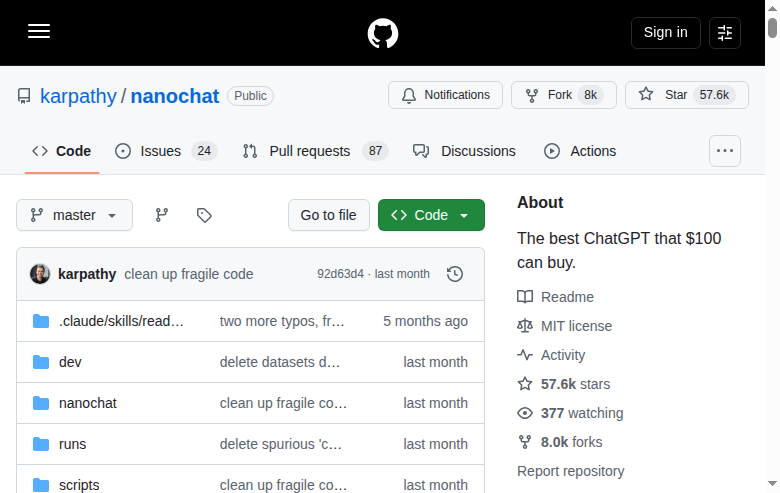This screenshot has height=493, width=780.
Task: Switch to the Code tab
Action: (x=62, y=151)
